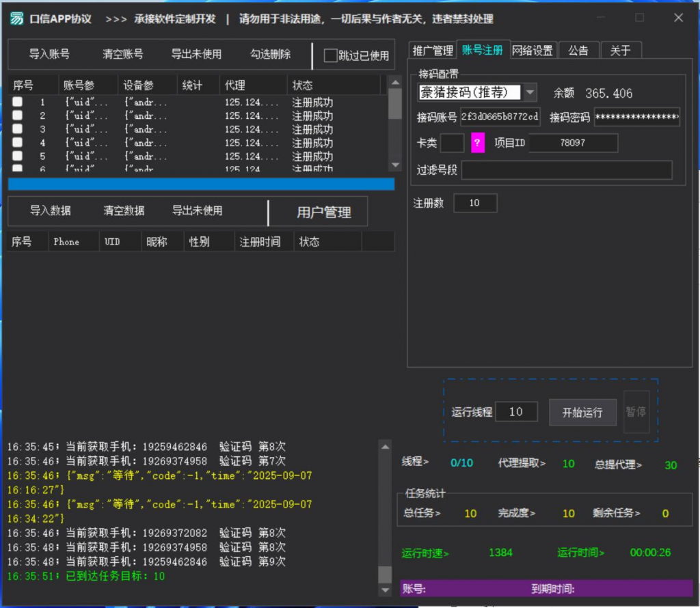Toggle the 跳过已使用 checkbox

[x=331, y=55]
